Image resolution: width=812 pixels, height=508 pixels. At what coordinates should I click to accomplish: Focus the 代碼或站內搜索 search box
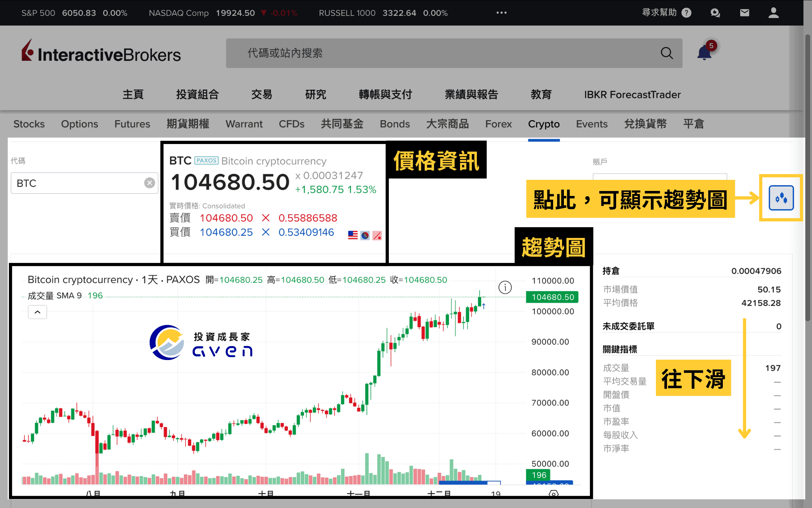pyautogui.click(x=454, y=53)
